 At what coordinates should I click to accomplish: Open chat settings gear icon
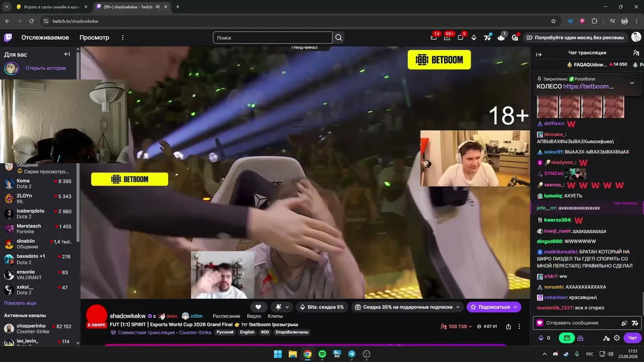pos(617,338)
